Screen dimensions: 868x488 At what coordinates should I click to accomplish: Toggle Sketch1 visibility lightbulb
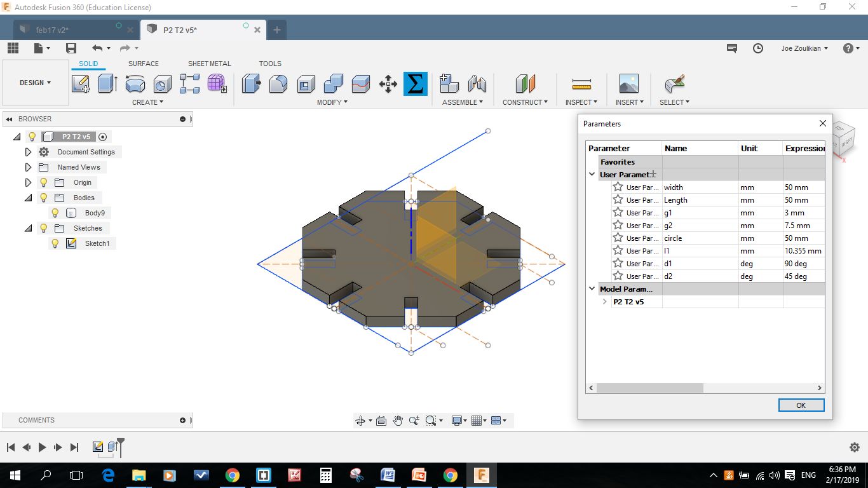(55, 243)
